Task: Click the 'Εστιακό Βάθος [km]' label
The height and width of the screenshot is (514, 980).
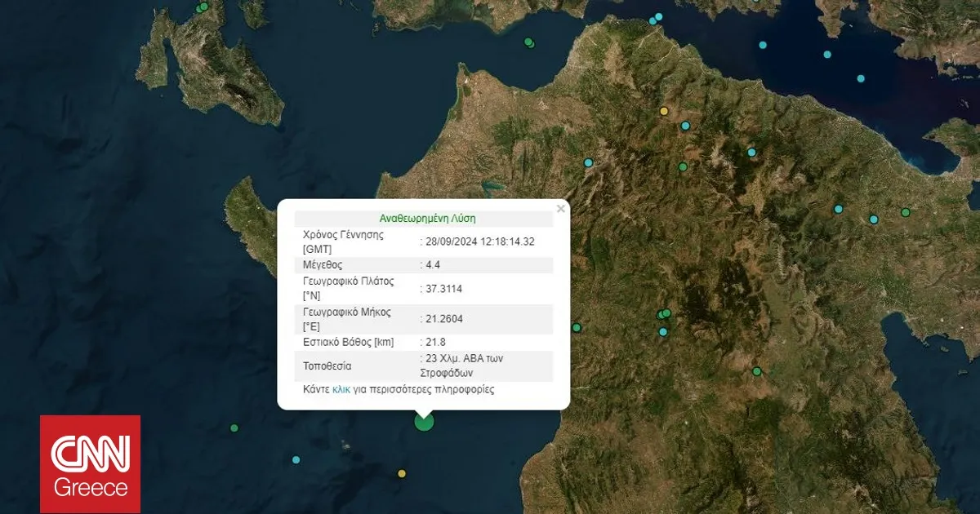Action: pyautogui.click(x=348, y=343)
